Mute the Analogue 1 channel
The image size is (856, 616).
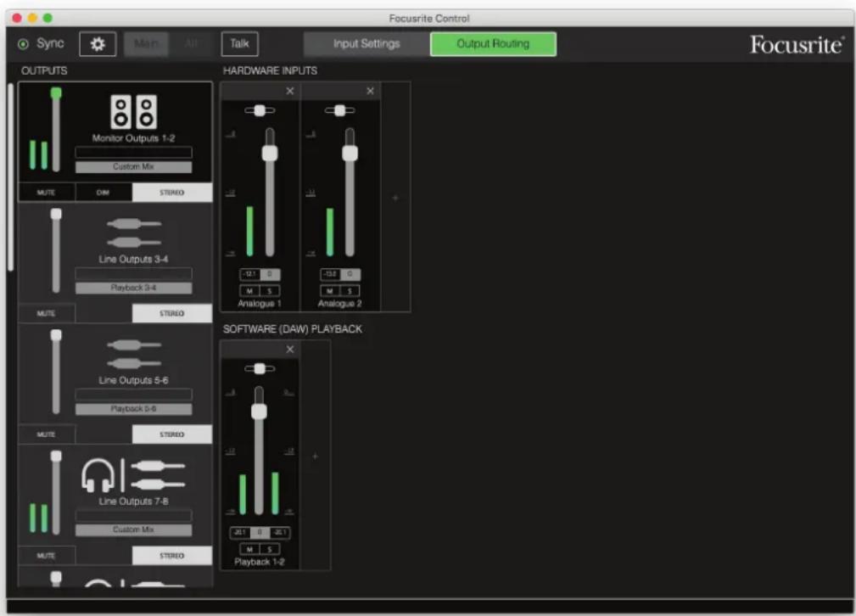point(249,291)
